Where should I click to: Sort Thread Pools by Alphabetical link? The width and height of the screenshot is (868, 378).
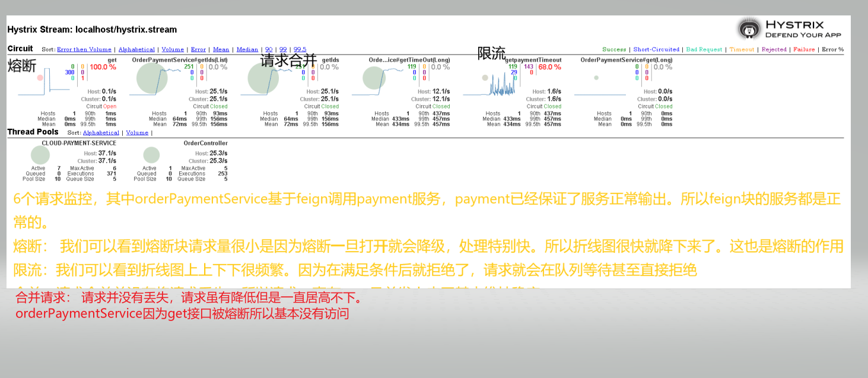click(101, 133)
